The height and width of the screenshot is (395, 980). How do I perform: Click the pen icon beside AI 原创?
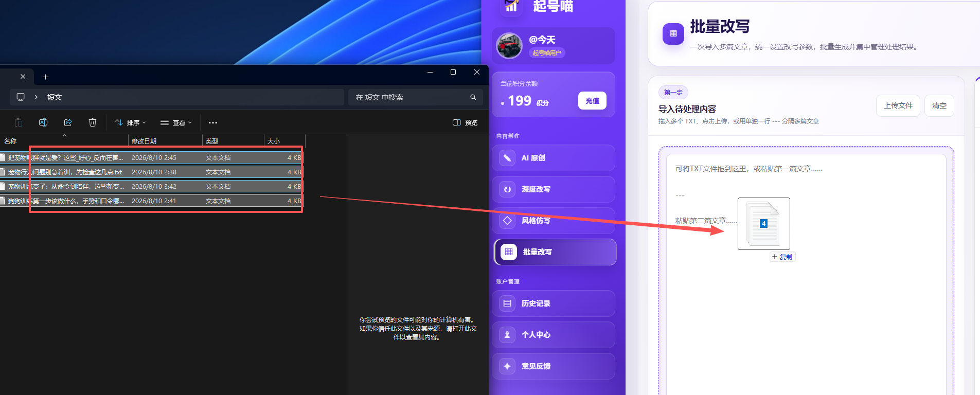pos(507,158)
